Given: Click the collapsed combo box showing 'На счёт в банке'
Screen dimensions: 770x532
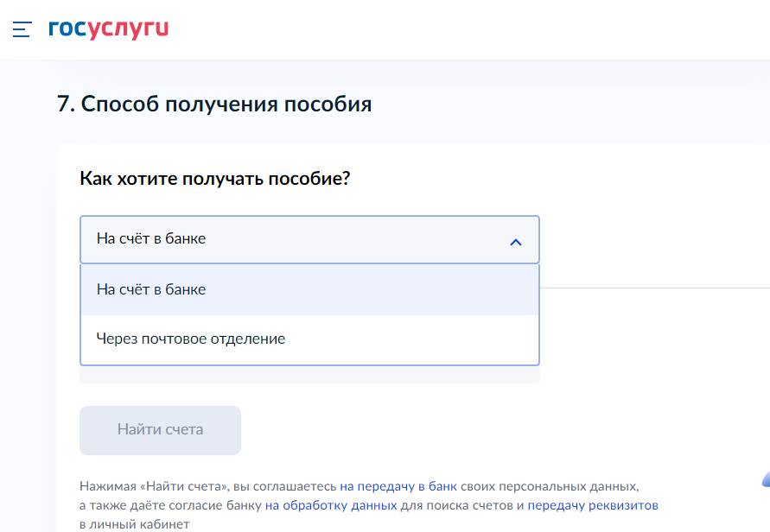Looking at the screenshot, I should pos(309,239).
